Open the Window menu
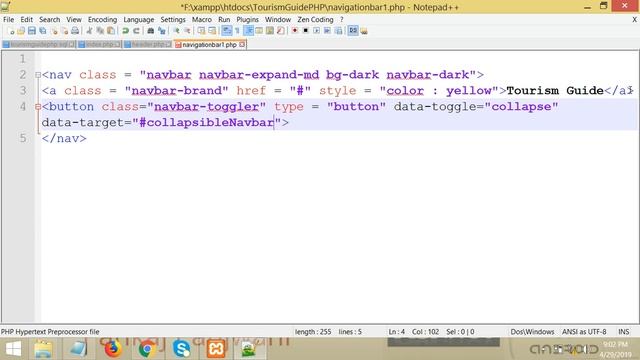 [278, 20]
